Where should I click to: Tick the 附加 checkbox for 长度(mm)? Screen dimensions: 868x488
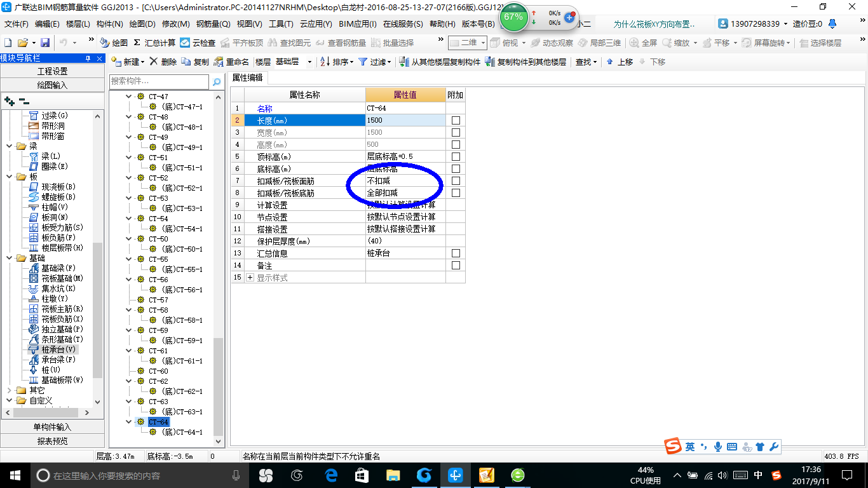click(456, 120)
